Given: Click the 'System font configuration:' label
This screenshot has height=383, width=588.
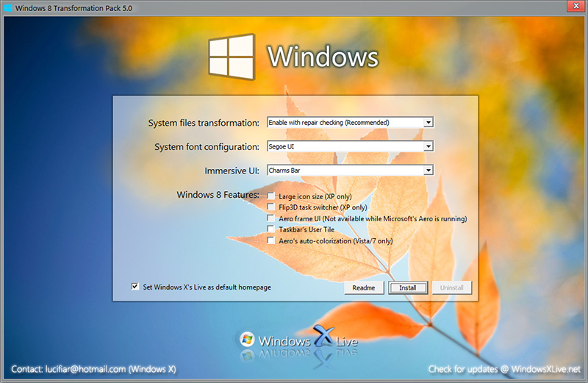Looking at the screenshot, I should (x=207, y=147).
